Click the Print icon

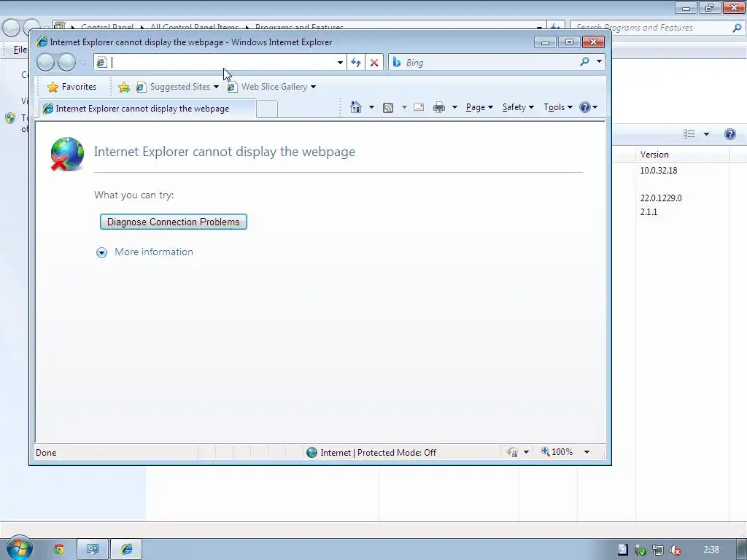(x=439, y=108)
